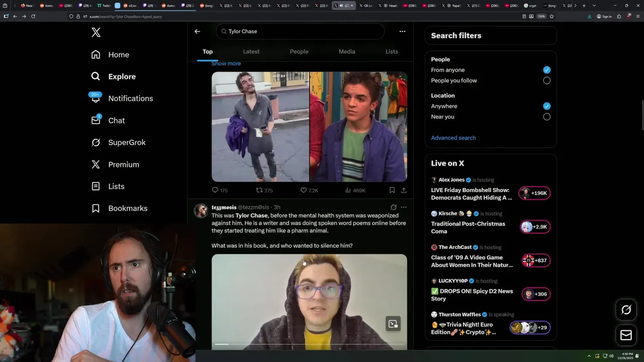
Task: Bookmark the post with 469K views
Action: point(391,190)
